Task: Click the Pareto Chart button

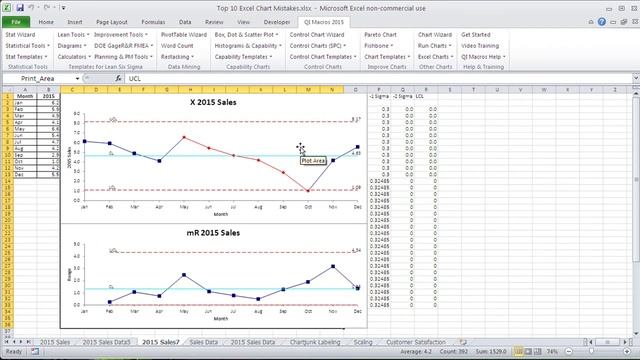Action: click(x=380, y=35)
